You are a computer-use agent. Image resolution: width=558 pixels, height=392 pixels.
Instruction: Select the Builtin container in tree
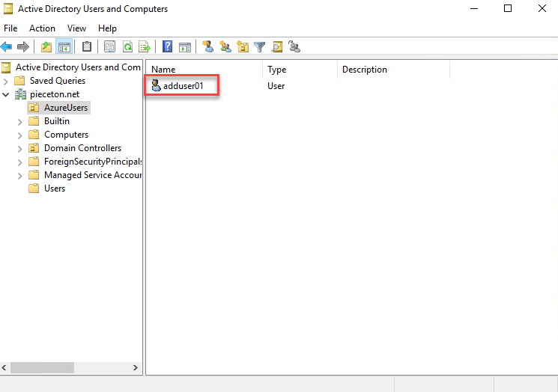coord(57,121)
